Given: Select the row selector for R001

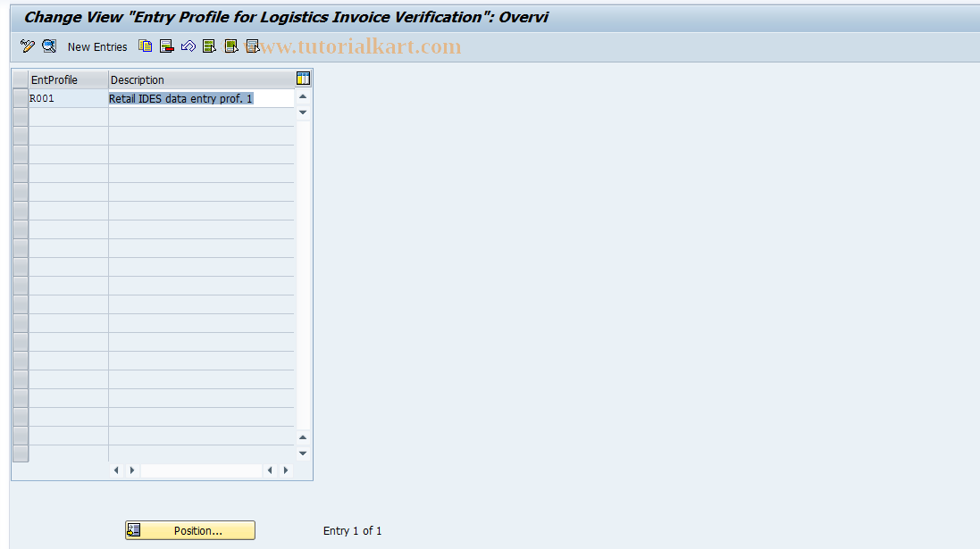Looking at the screenshot, I should pos(21,99).
